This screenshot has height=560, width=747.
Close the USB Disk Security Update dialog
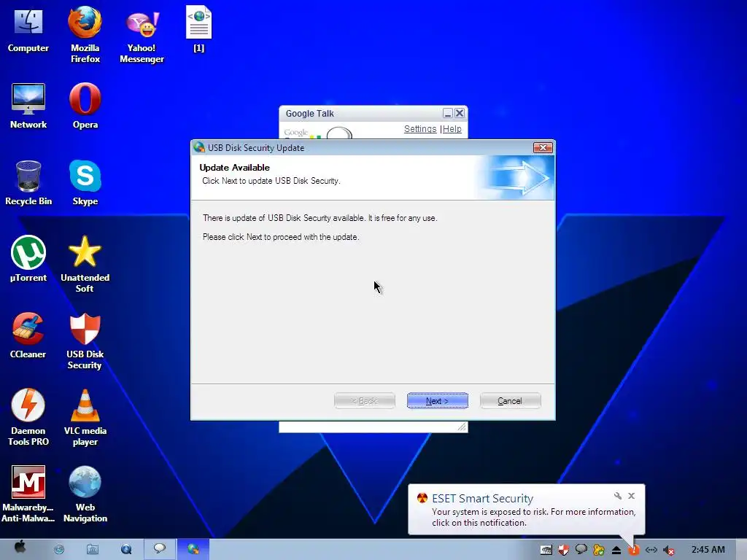coord(543,147)
